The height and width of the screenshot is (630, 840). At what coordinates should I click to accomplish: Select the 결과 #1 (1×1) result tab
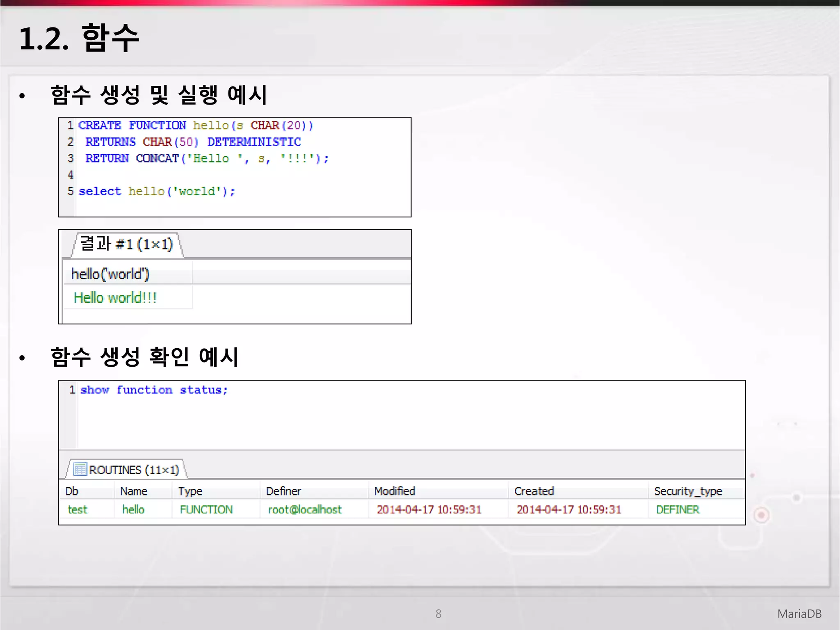point(127,245)
